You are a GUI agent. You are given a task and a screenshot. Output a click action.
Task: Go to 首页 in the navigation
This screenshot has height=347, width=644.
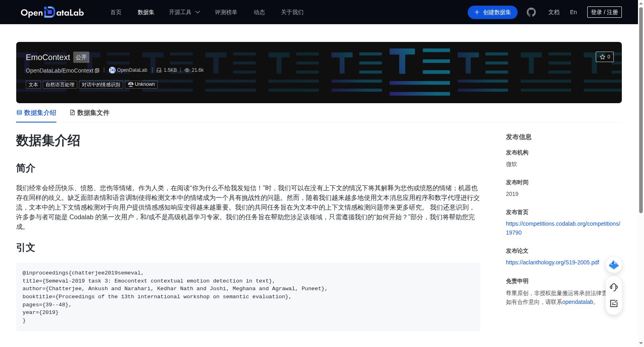[x=116, y=12]
